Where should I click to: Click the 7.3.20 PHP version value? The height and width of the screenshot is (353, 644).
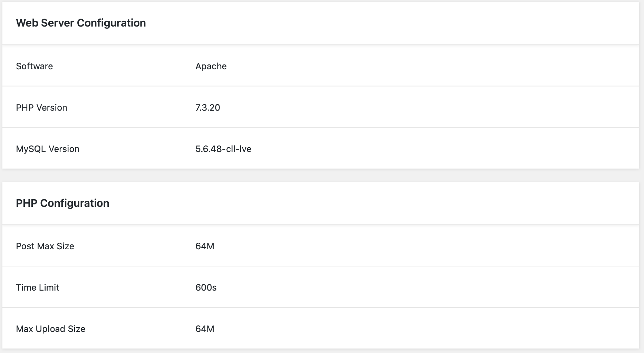[208, 108]
